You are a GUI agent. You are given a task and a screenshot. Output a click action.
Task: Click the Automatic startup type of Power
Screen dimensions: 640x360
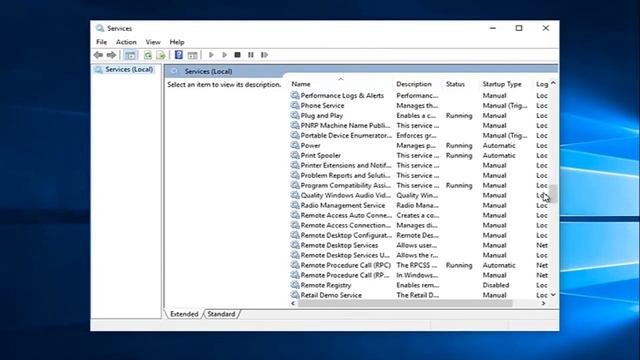point(499,145)
